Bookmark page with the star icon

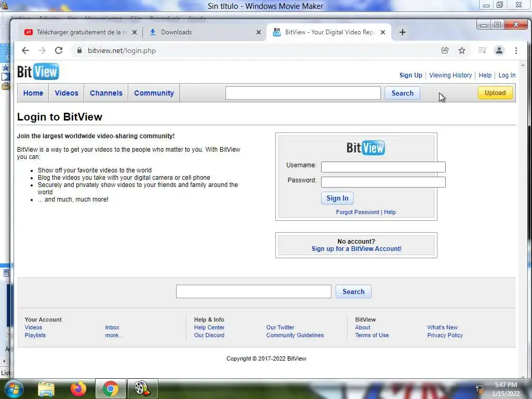[462, 50]
